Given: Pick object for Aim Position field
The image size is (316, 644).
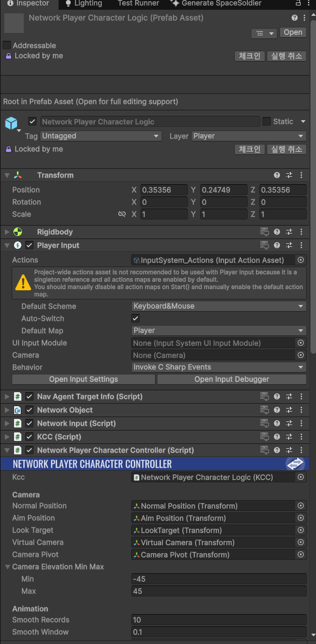Looking at the screenshot, I should (x=301, y=518).
